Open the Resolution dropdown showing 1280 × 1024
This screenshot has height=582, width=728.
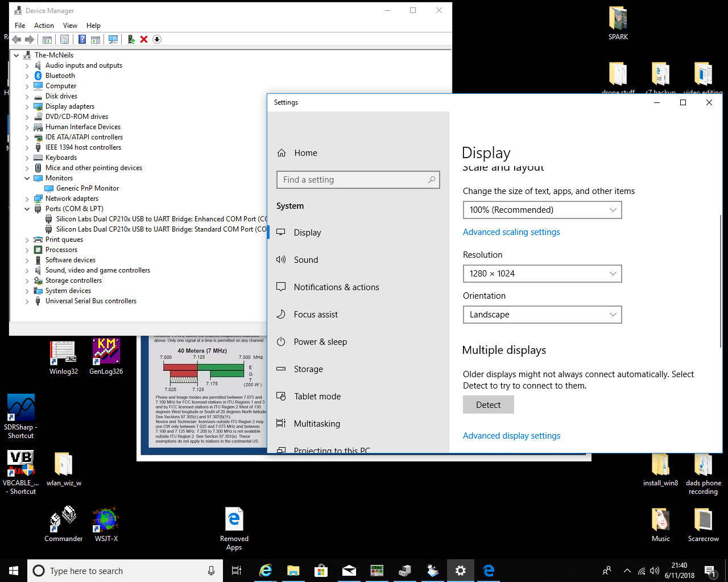542,274
